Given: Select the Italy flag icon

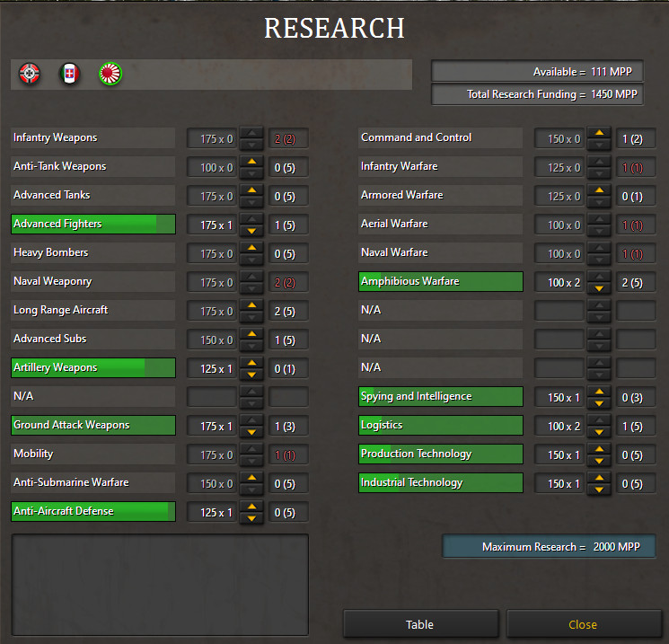Looking at the screenshot, I should 69,74.
